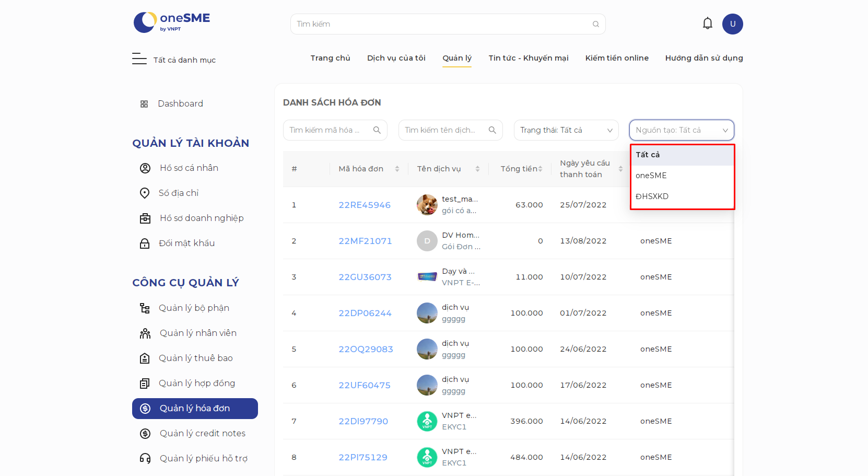
Task: Open Hồ sơ cá nhân sidebar item
Action: tap(189, 168)
